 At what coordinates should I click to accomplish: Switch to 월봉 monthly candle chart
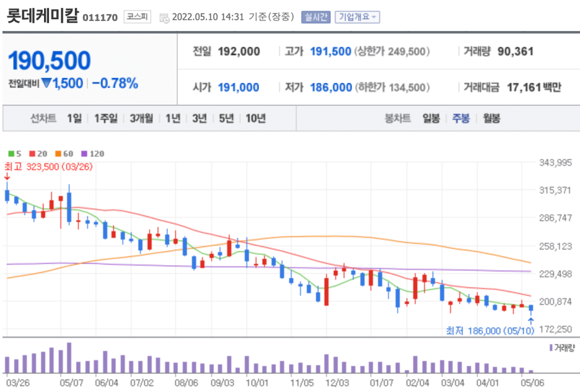[491, 118]
